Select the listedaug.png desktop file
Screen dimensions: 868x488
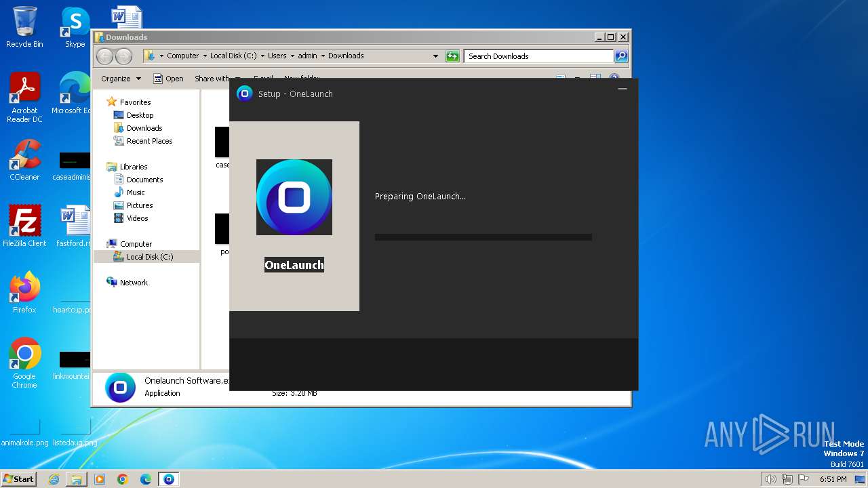(75, 430)
